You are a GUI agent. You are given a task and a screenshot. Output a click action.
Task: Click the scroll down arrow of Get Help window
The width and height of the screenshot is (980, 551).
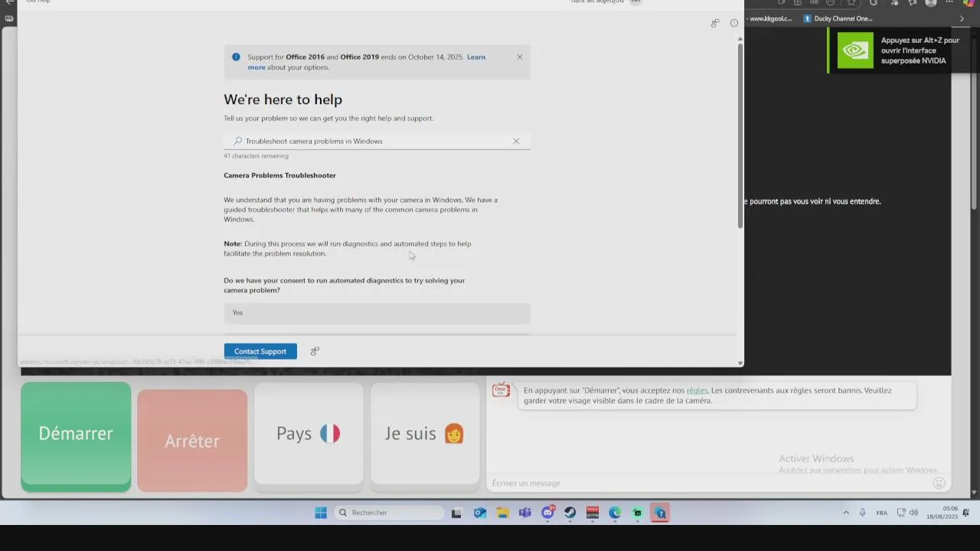pyautogui.click(x=740, y=363)
